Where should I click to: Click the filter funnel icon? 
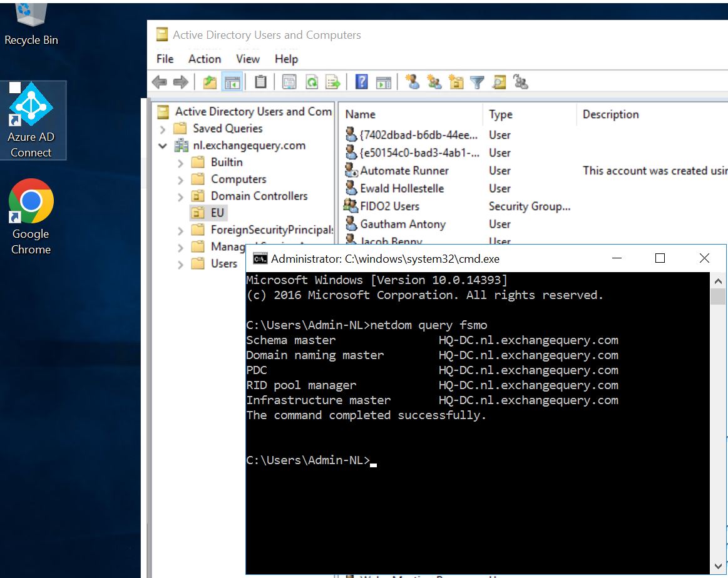click(x=477, y=82)
